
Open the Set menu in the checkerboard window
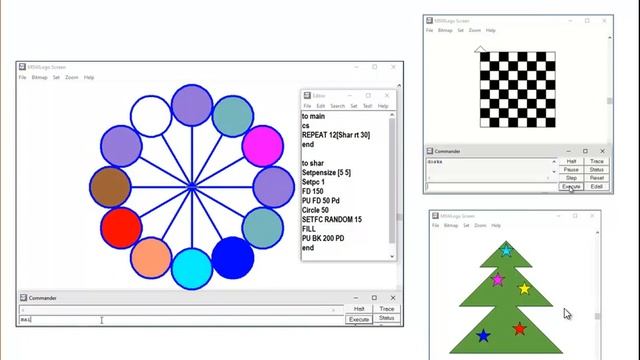click(460, 30)
